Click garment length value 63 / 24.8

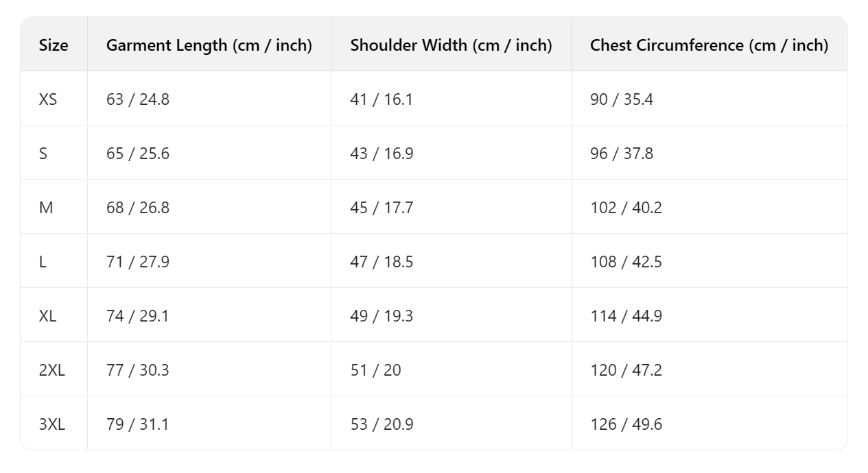(x=137, y=99)
